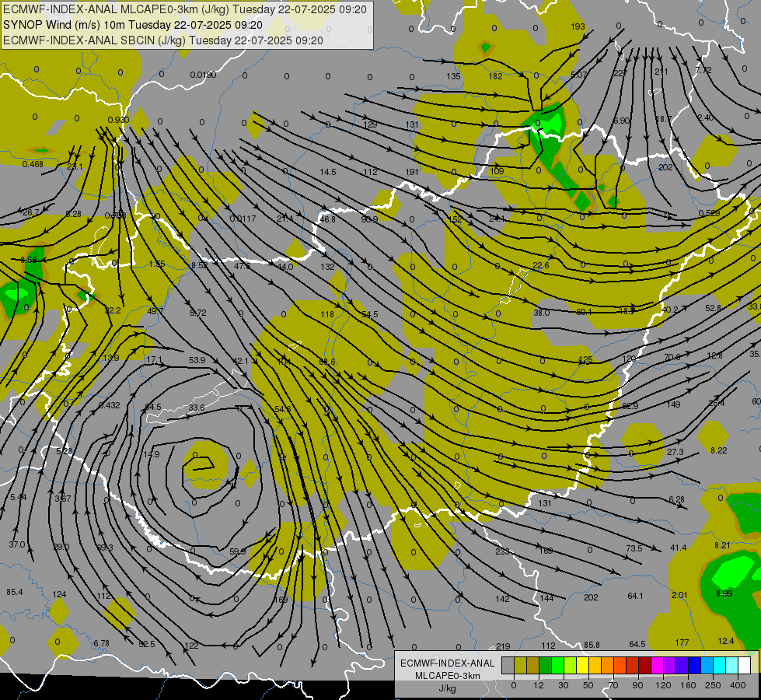
Task: Click legend tick label 30
Action: point(564,685)
